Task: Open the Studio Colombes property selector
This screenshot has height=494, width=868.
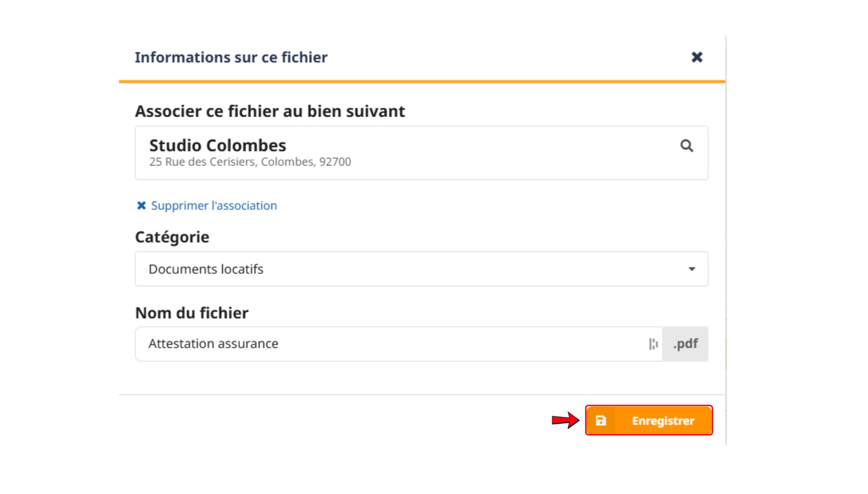Action: click(x=421, y=153)
